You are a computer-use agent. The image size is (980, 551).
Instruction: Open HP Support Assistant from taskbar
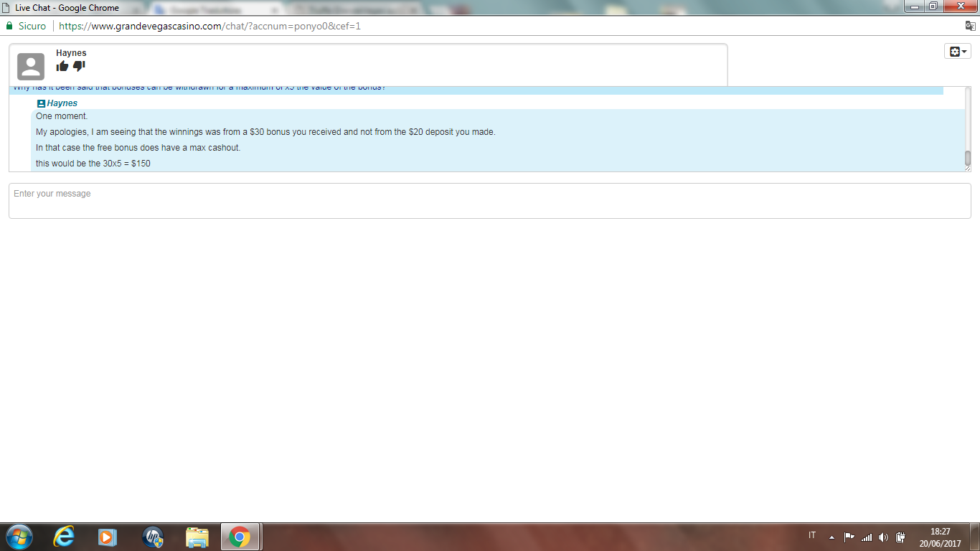(x=153, y=537)
